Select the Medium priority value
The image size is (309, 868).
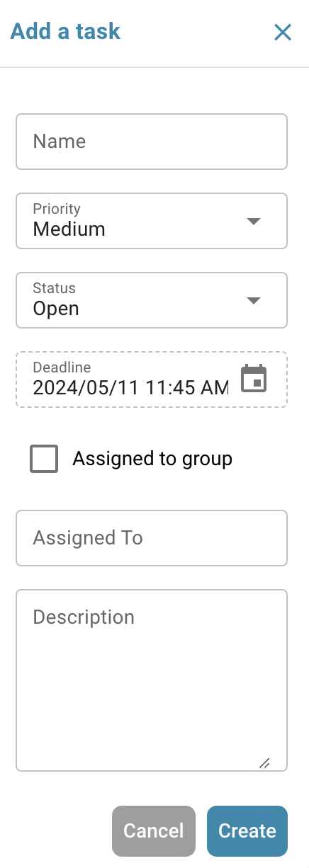coord(69,229)
